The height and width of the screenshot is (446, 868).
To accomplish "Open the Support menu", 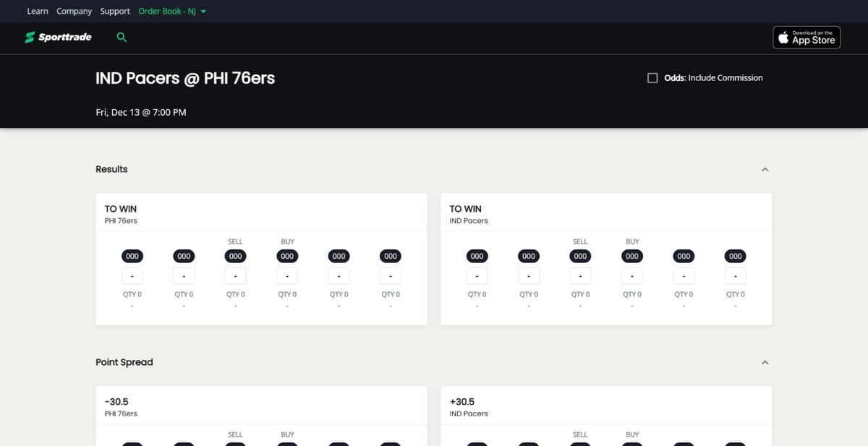I will [x=115, y=11].
